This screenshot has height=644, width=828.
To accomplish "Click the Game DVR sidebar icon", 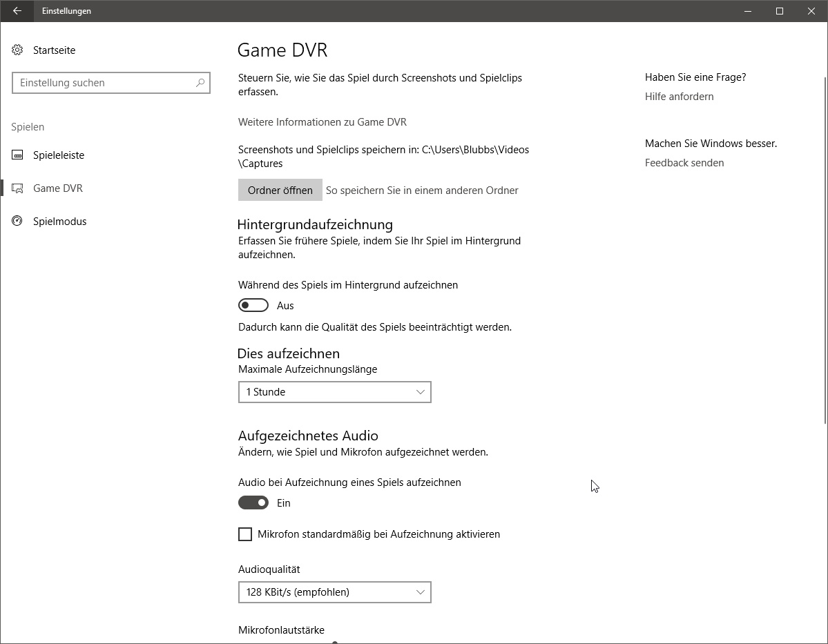I will (x=17, y=188).
